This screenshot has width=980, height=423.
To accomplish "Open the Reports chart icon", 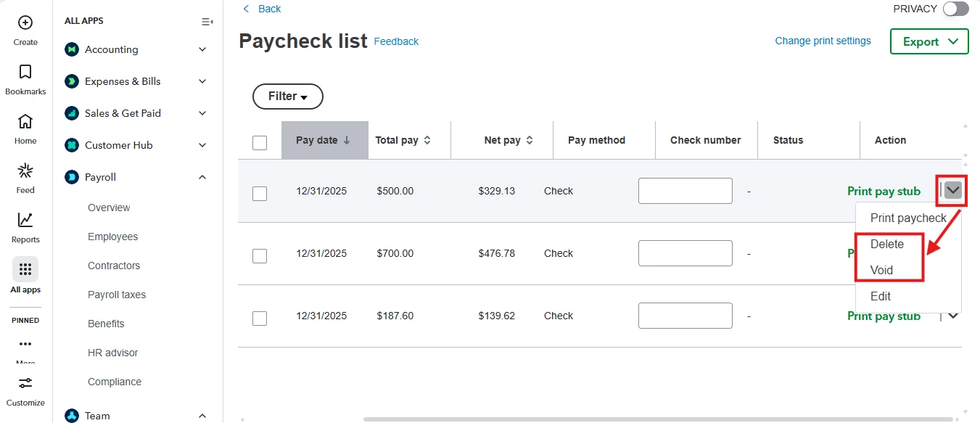I will pos(25,220).
